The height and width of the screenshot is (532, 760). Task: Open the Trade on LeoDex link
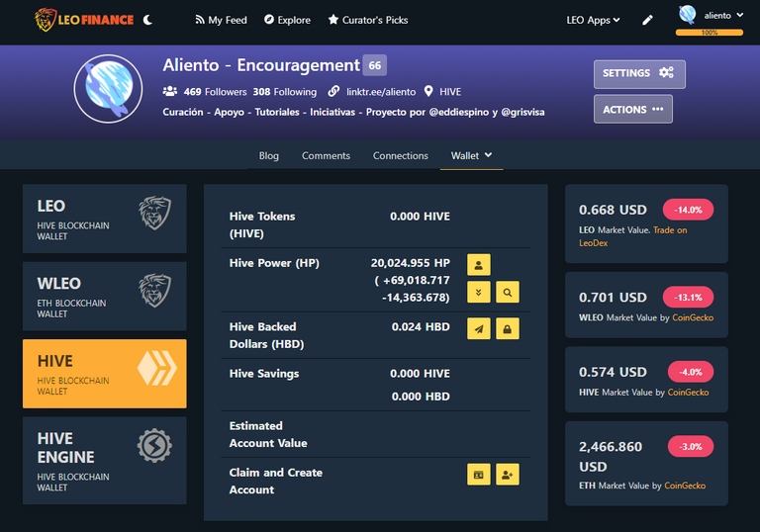pos(633,236)
